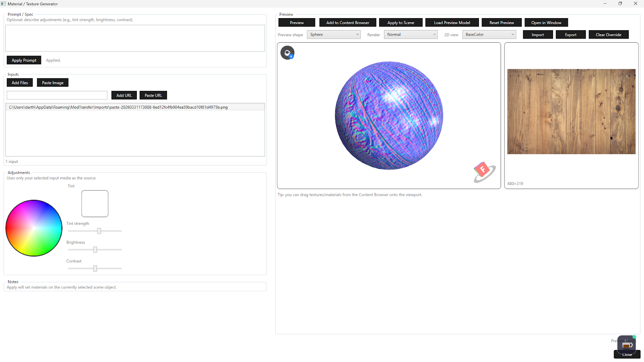Click Load Preview Model
Image resolution: width=644 pixels, height=362 pixels.
coord(452,22)
